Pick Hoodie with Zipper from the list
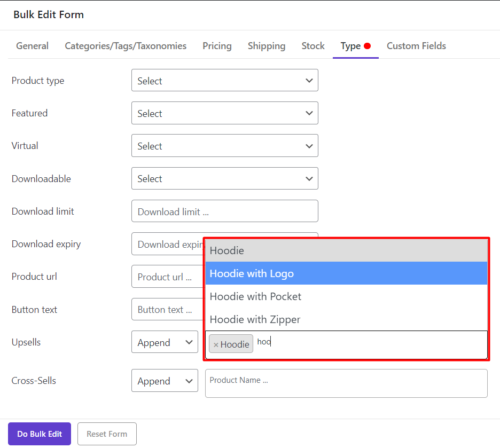Screen dimensions: 500x448 click(x=346, y=319)
